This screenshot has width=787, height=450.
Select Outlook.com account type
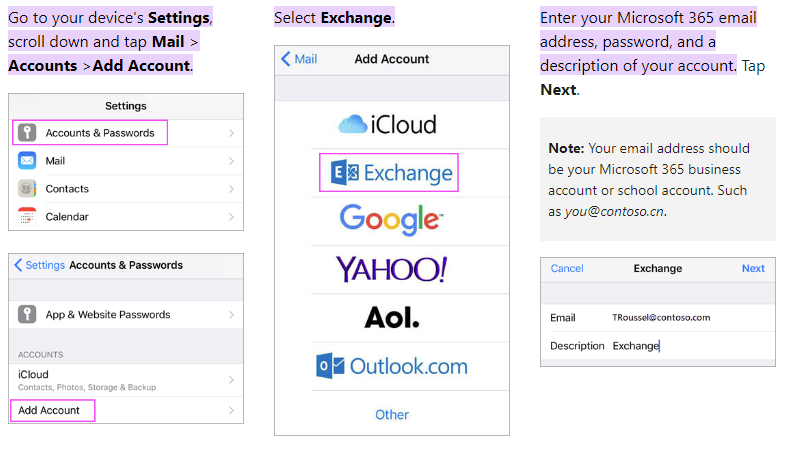tap(391, 366)
